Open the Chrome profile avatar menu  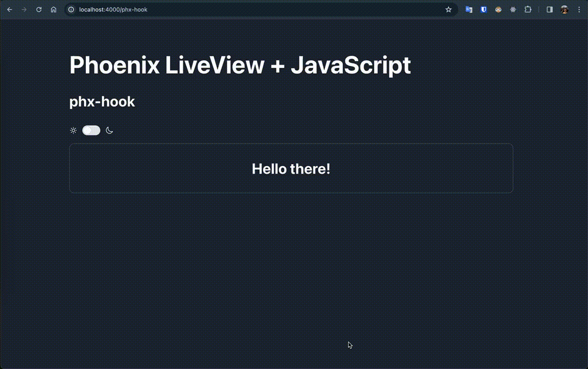pyautogui.click(x=564, y=9)
